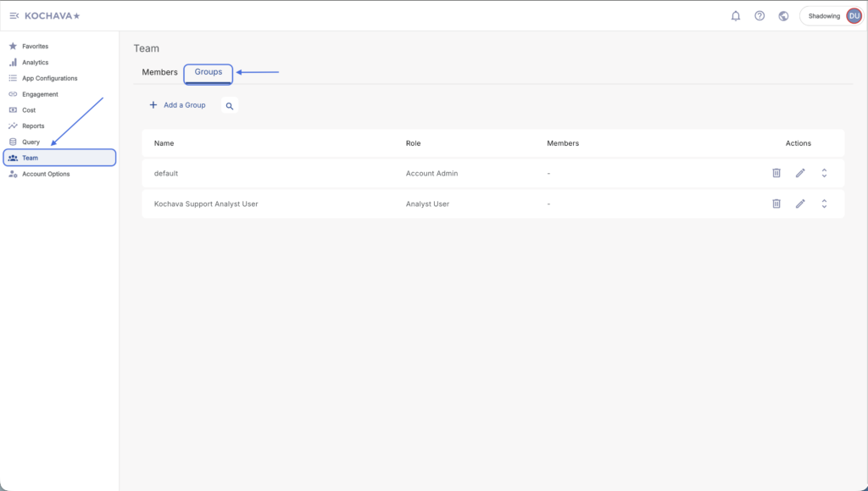
Task: Go to Analytics in sidebar
Action: [x=35, y=62]
